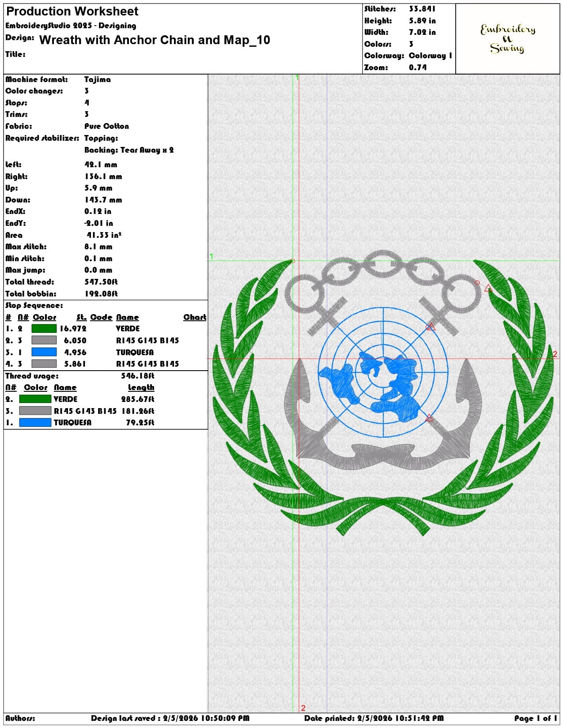Viewport: 563px width, 728px height.
Task: Click the blue globe map in the design
Action: tap(383, 372)
